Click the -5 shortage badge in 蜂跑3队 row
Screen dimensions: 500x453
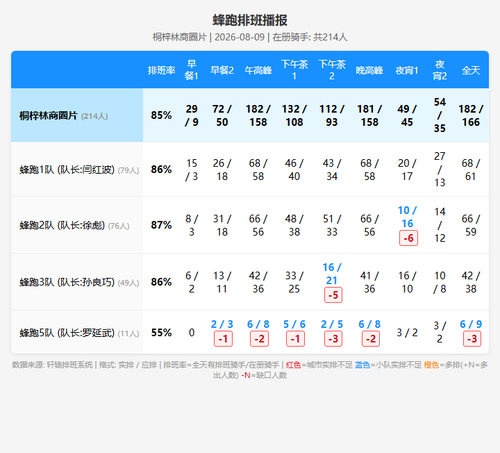pyautogui.click(x=333, y=295)
